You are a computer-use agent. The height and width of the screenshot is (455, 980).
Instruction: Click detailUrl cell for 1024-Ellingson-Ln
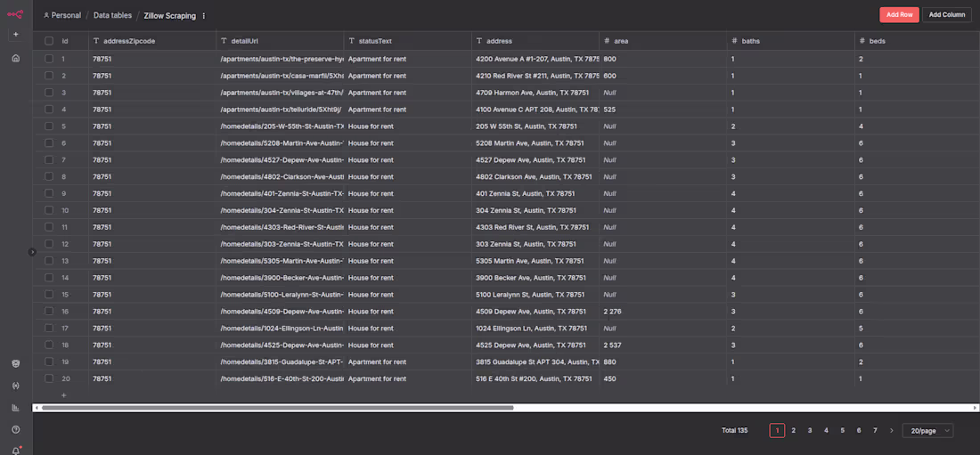(x=280, y=329)
